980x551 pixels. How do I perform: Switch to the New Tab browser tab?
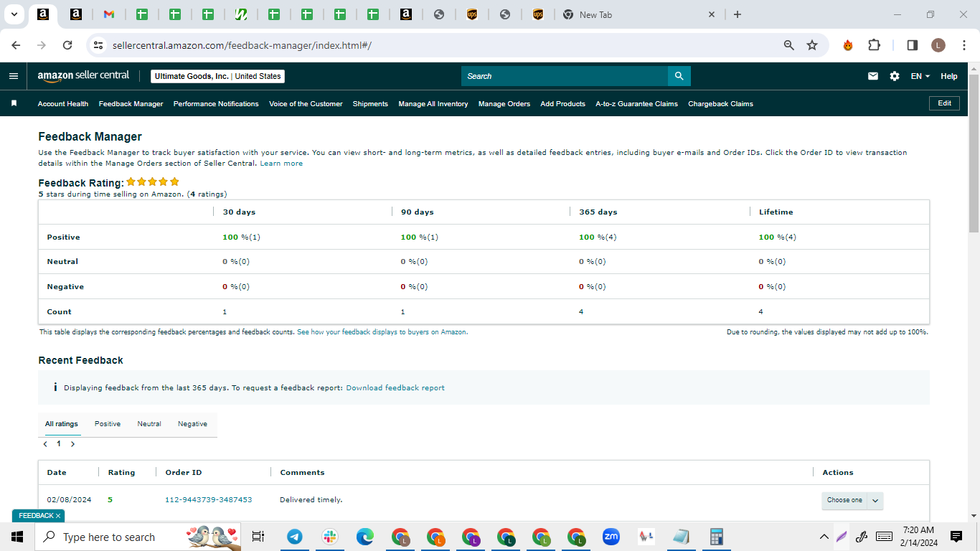639,14
